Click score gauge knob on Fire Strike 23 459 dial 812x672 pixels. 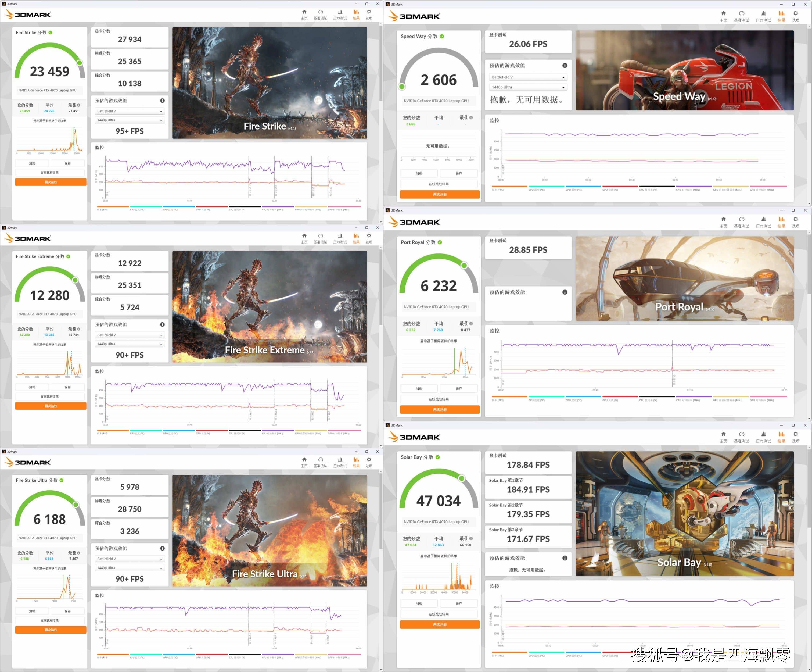(80, 63)
